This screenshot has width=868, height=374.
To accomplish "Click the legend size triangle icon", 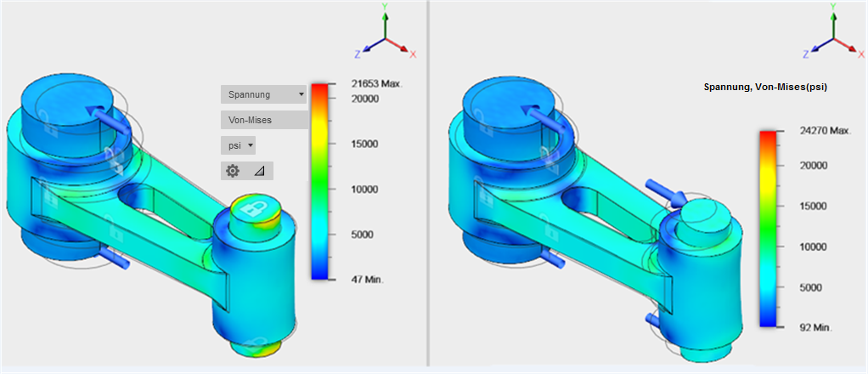I will 259,172.
